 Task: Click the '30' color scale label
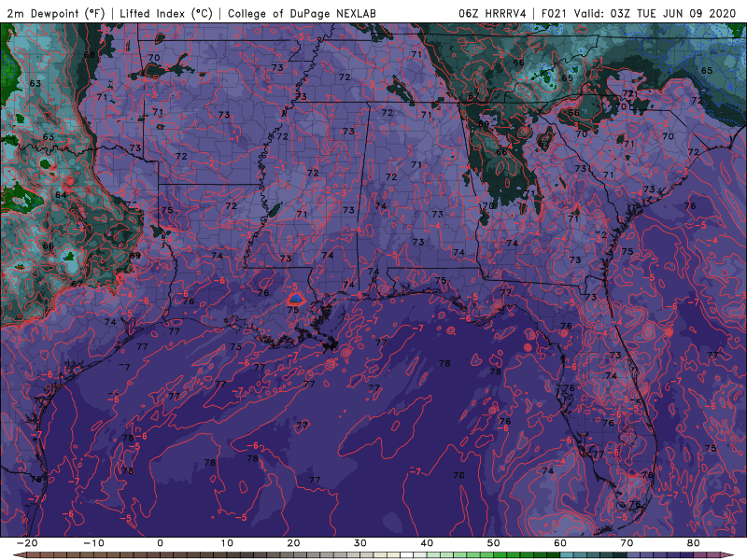[x=360, y=543]
